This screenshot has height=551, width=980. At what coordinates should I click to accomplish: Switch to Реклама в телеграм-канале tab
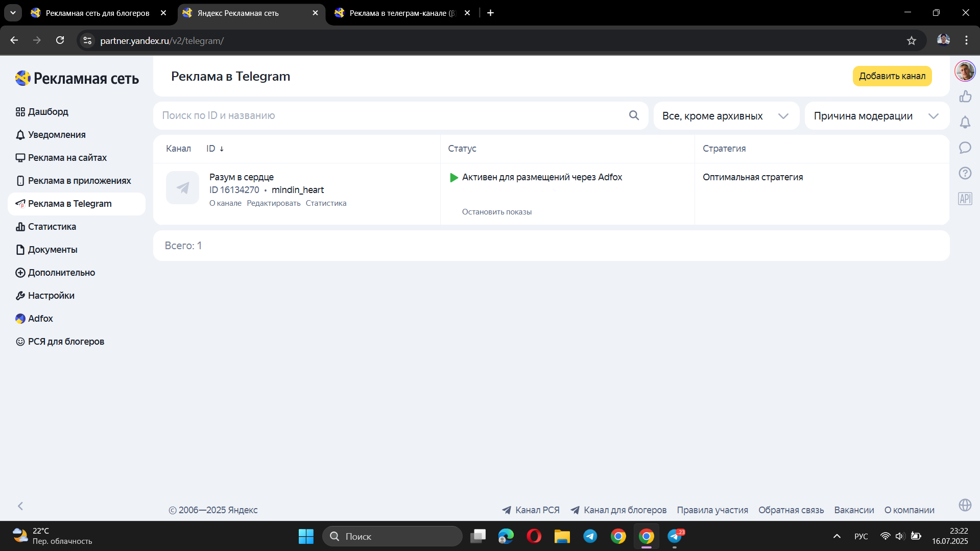(401, 13)
